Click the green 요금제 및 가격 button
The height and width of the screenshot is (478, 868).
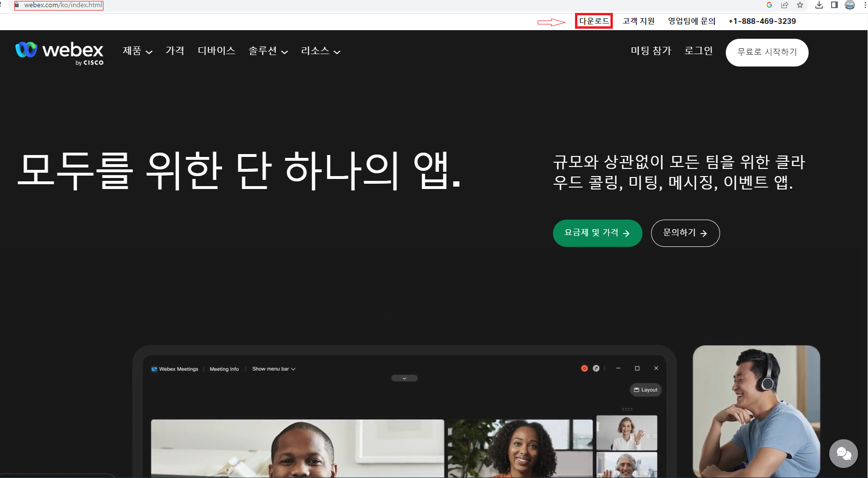coord(597,233)
